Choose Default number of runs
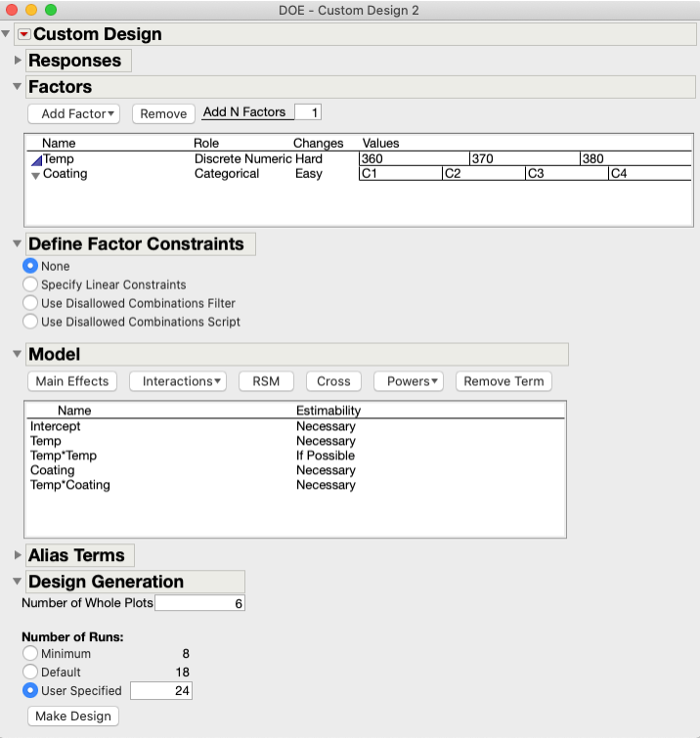The width and height of the screenshot is (700, 739). click(x=30, y=673)
